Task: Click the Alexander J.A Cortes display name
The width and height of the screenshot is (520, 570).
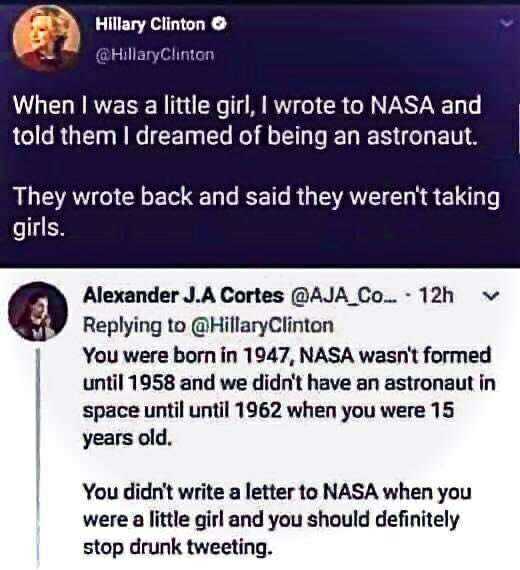Action: click(x=183, y=295)
